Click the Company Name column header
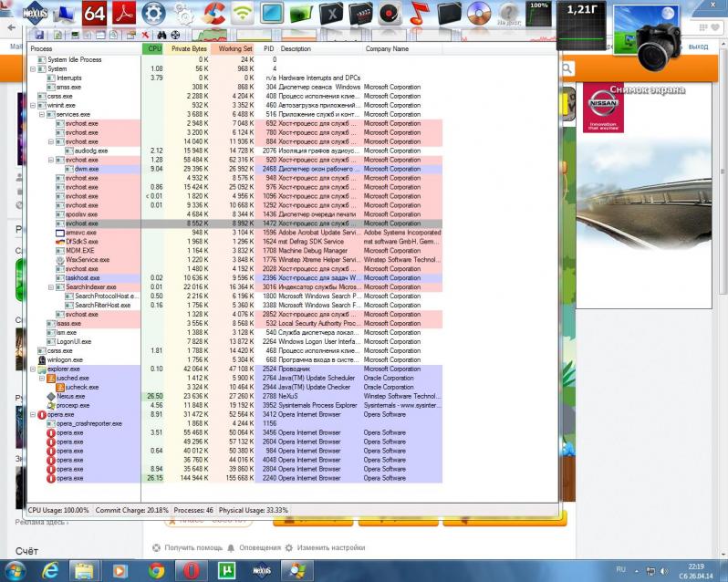Viewport: 728px width, 582px height. coord(402,48)
